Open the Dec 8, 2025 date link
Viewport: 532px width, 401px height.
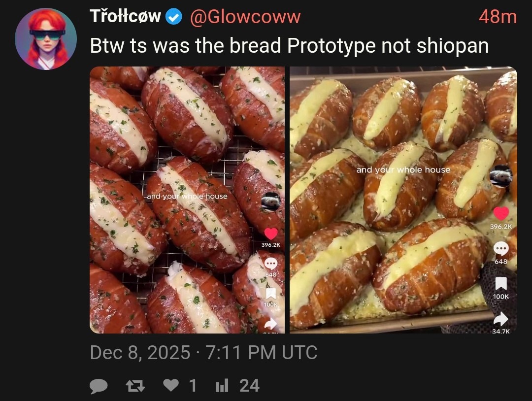pos(203,353)
